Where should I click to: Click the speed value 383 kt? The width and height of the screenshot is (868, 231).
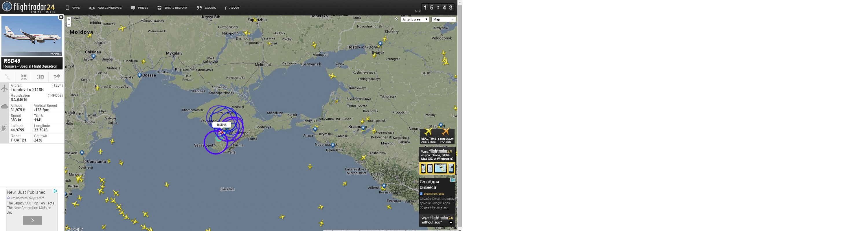pyautogui.click(x=16, y=120)
